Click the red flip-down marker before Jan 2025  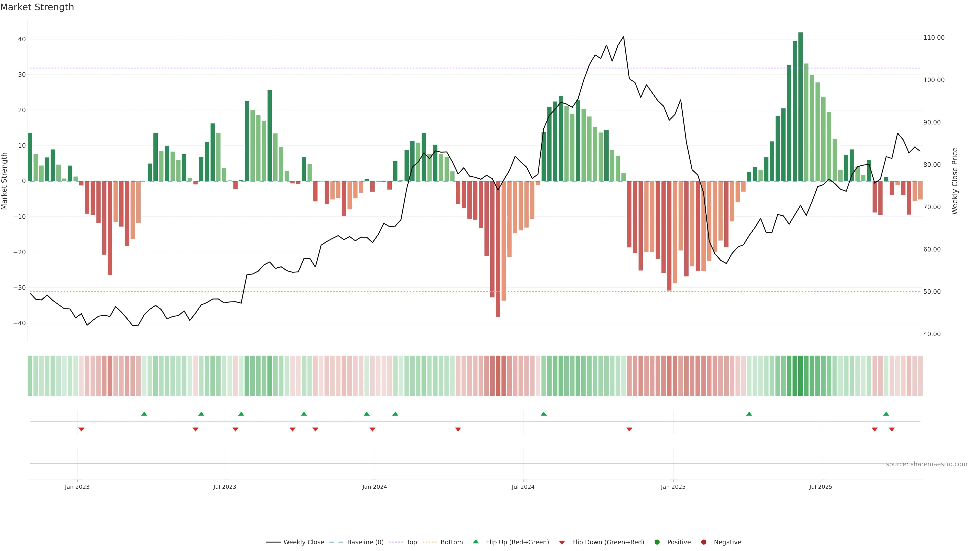629,429
